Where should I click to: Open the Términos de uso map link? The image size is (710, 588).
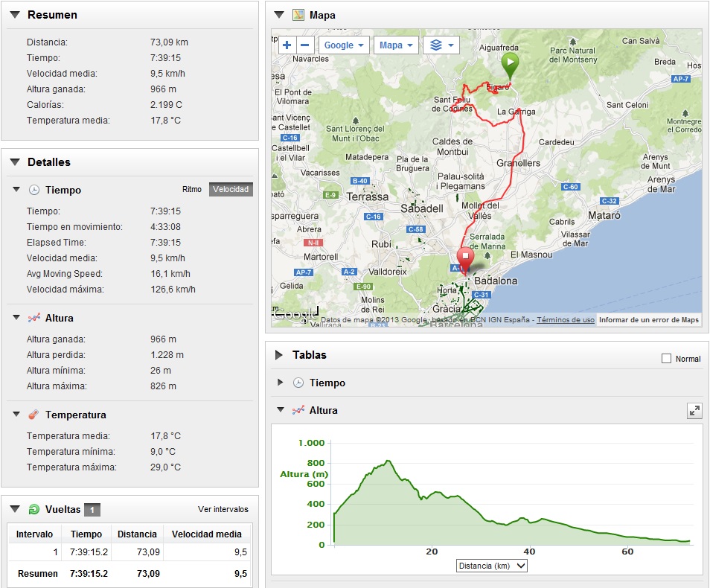(566, 320)
